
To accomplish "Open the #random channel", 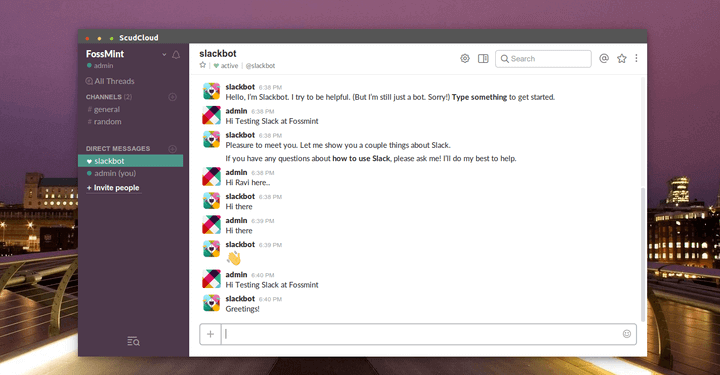I will (105, 122).
